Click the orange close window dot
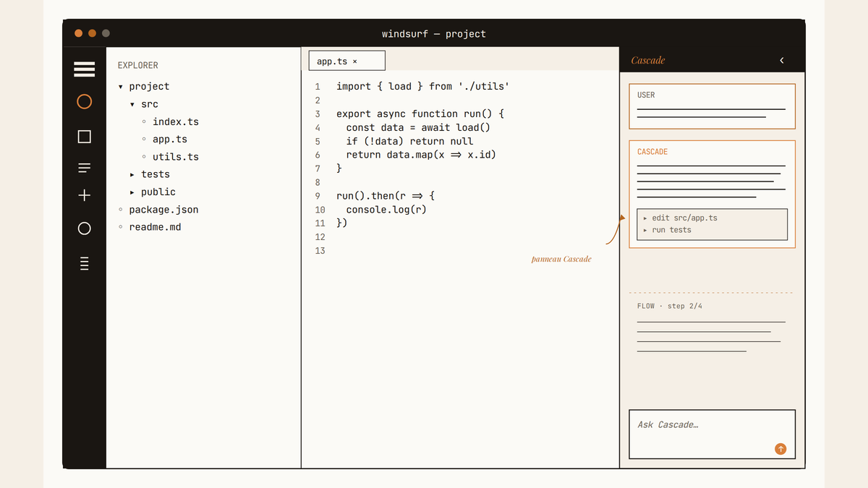The width and height of the screenshot is (868, 488). pyautogui.click(x=78, y=33)
